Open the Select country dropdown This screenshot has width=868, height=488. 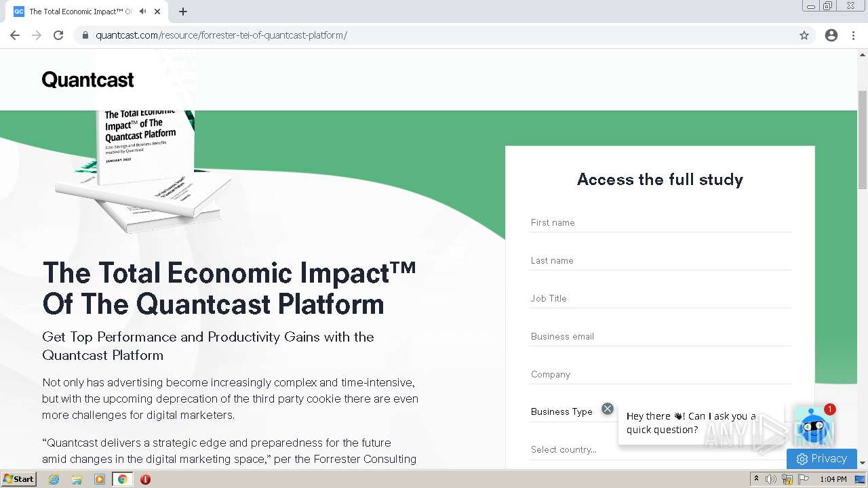660,449
